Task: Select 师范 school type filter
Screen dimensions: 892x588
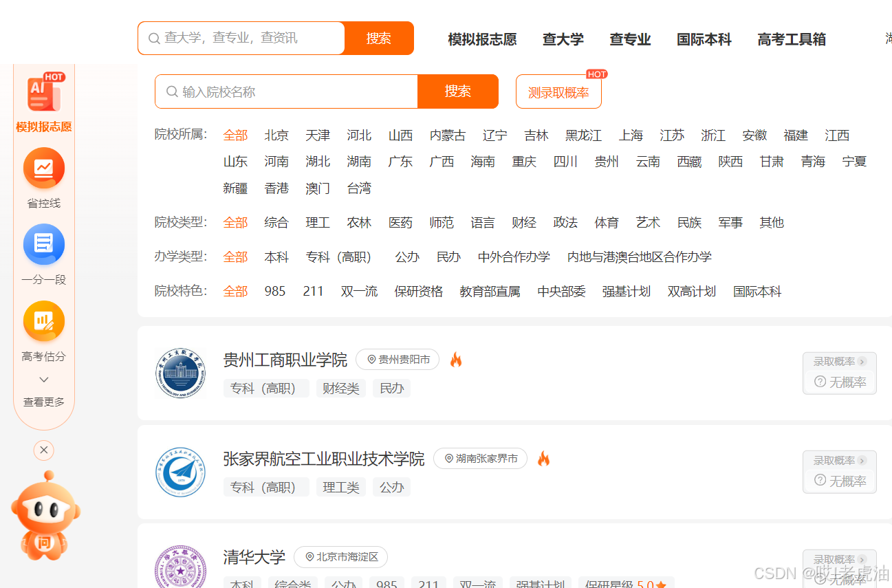Action: pyautogui.click(x=442, y=223)
